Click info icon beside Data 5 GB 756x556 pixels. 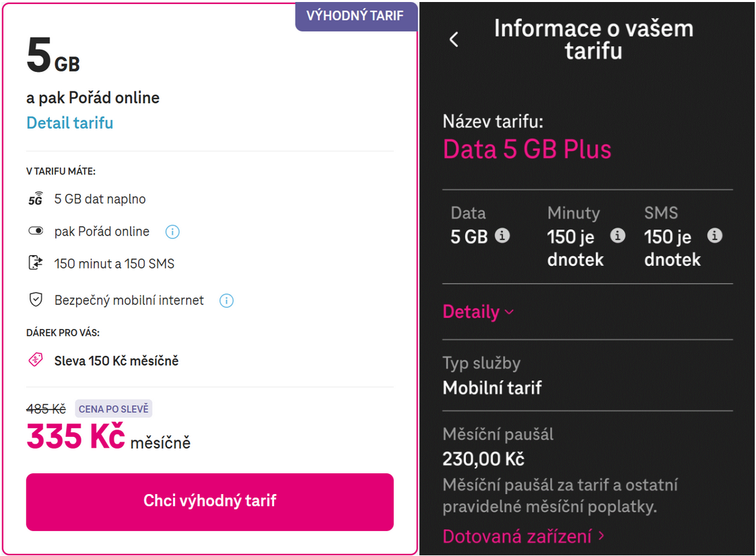pyautogui.click(x=502, y=236)
